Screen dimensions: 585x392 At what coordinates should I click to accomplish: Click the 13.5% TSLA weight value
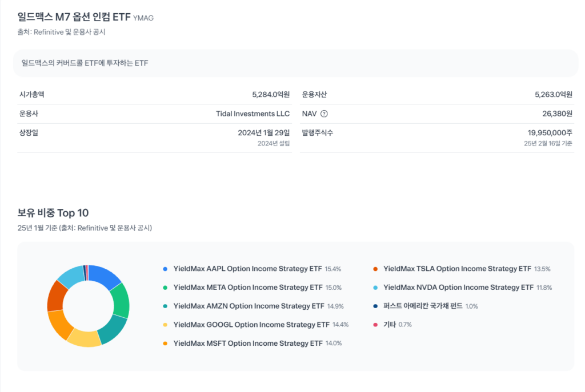(543, 269)
